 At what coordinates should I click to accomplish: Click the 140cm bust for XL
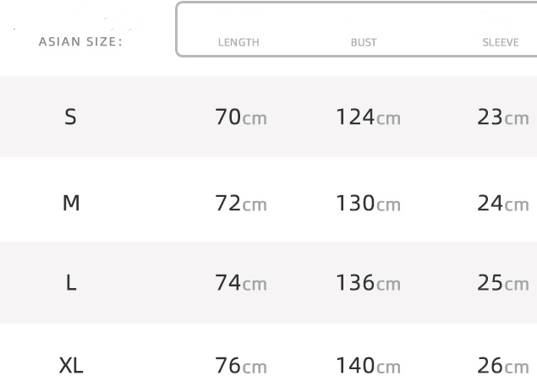368,366
